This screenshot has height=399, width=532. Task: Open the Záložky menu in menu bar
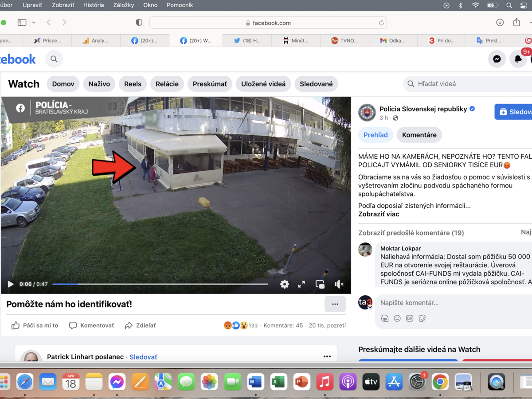[124, 5]
